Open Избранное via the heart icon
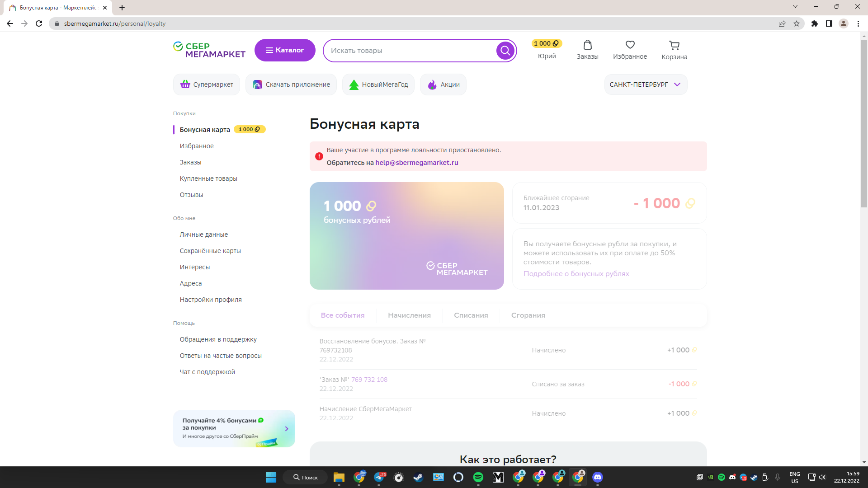The width and height of the screenshot is (868, 488). click(630, 50)
